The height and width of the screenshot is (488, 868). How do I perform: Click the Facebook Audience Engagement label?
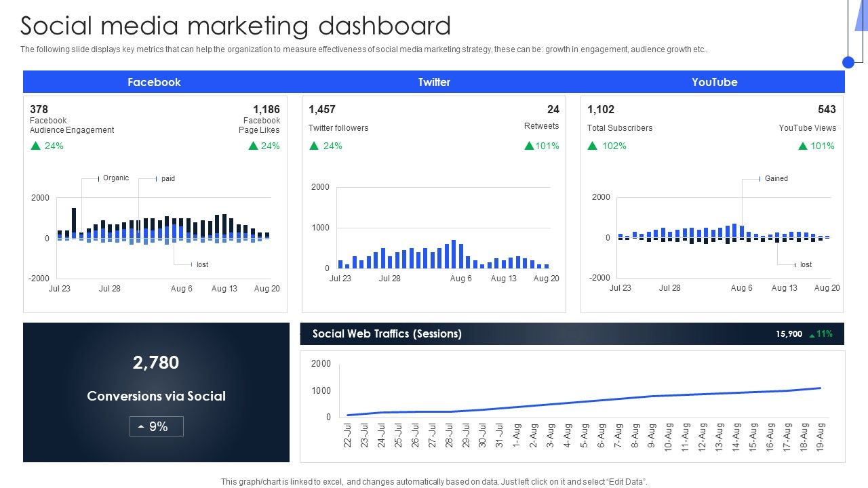click(x=72, y=125)
